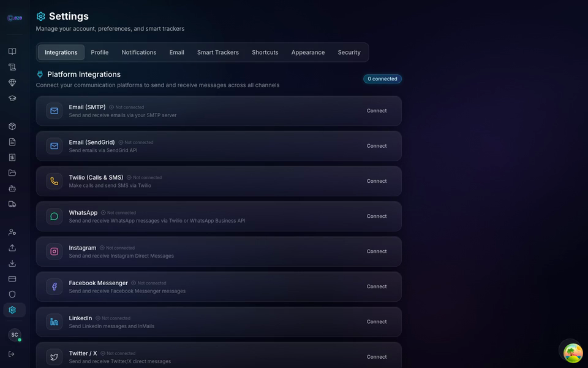Select the Security tab
The height and width of the screenshot is (368, 588).
click(349, 52)
